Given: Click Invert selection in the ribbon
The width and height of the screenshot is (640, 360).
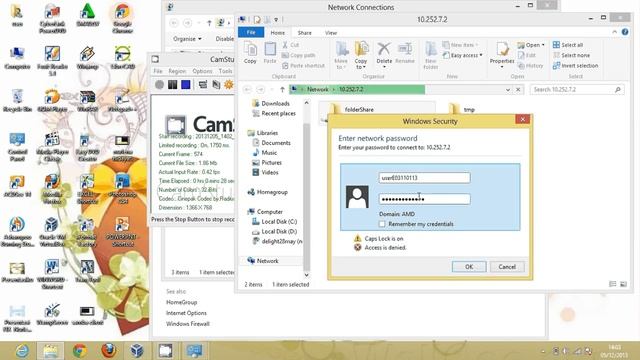Looking at the screenshot, I should click(x=576, y=65).
